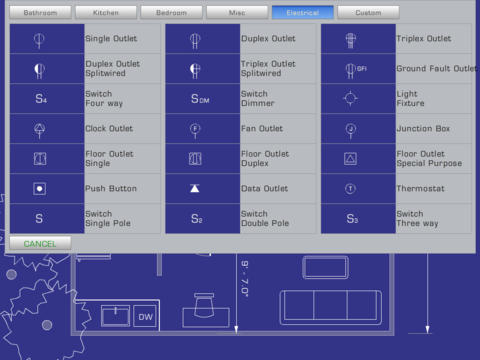The width and height of the screenshot is (480, 360).
Task: Select the S Switch Single Pole icon
Action: (39, 219)
